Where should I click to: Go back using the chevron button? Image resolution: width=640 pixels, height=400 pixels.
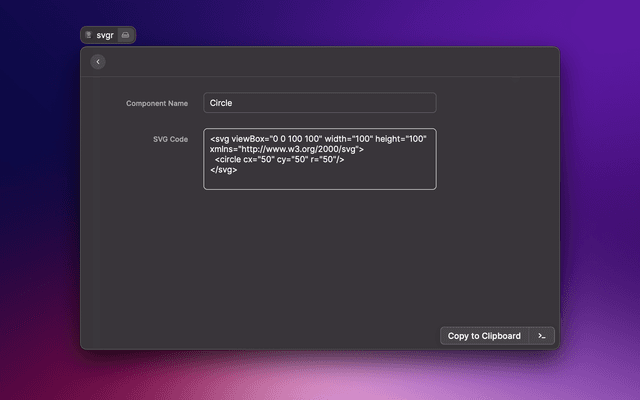[x=97, y=62]
